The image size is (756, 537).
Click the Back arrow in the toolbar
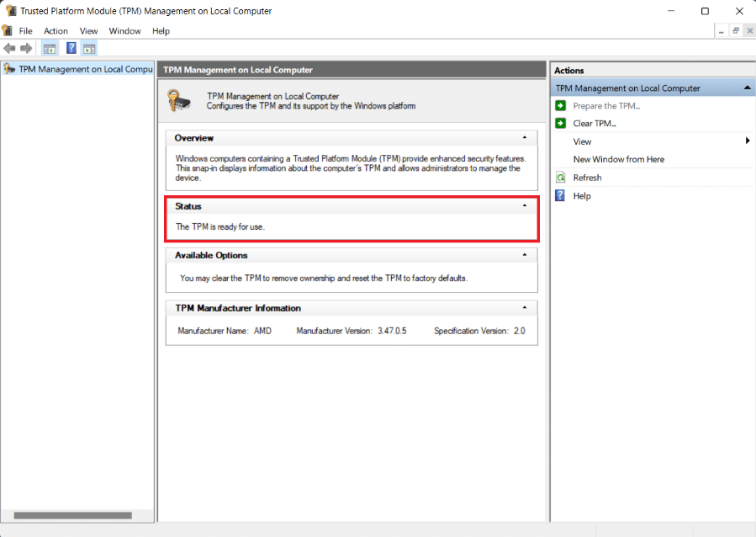9,48
